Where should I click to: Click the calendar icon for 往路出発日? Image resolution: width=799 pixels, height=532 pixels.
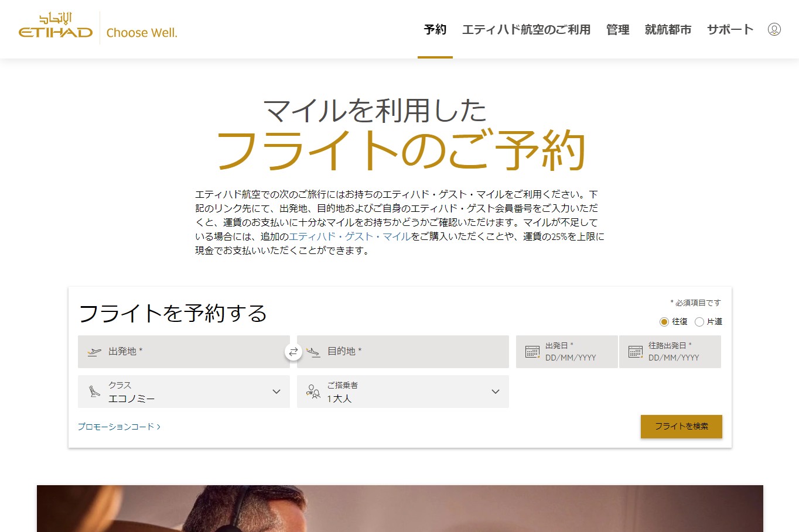point(636,352)
